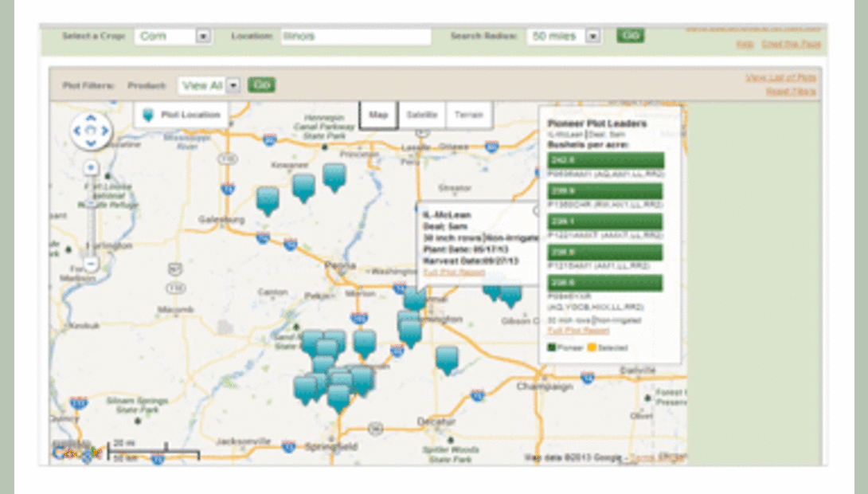Click the Champaign city label on the map

tap(545, 386)
